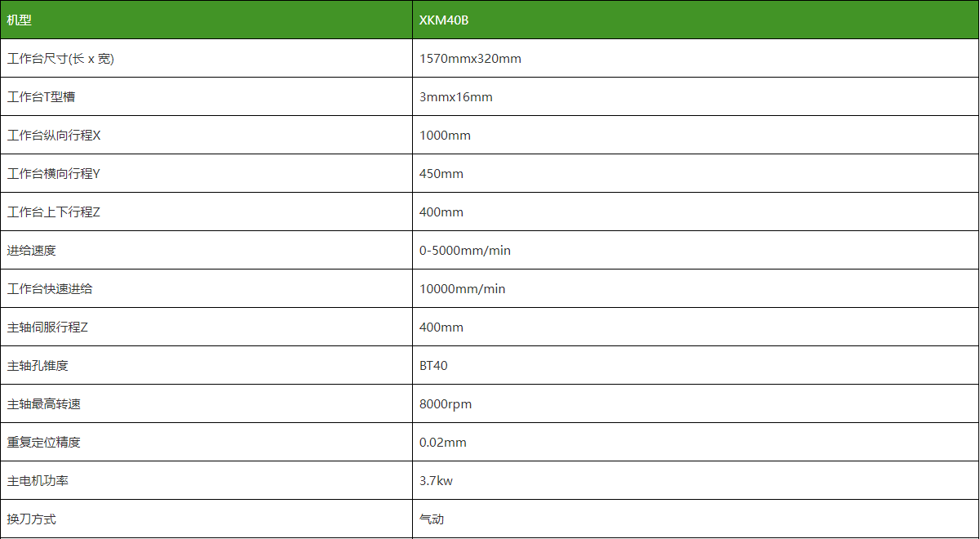
Task: Click the 3.7kw motor power value
Action: 436,481
